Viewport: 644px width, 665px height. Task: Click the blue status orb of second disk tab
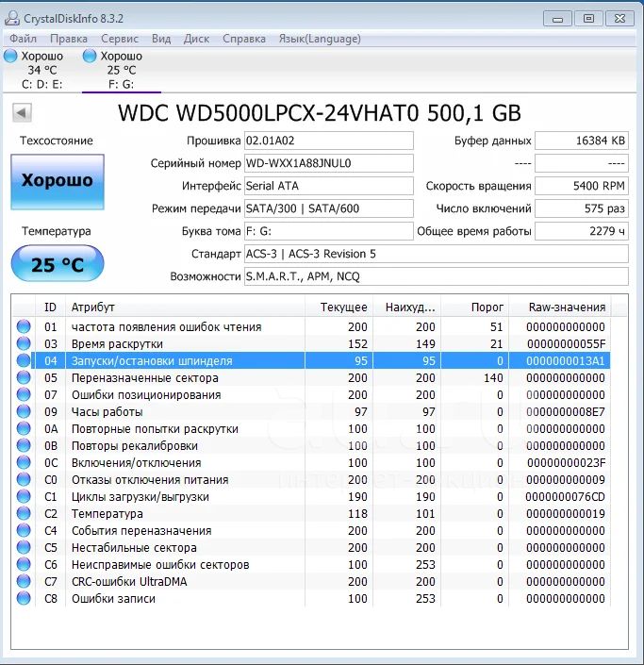coord(90,56)
